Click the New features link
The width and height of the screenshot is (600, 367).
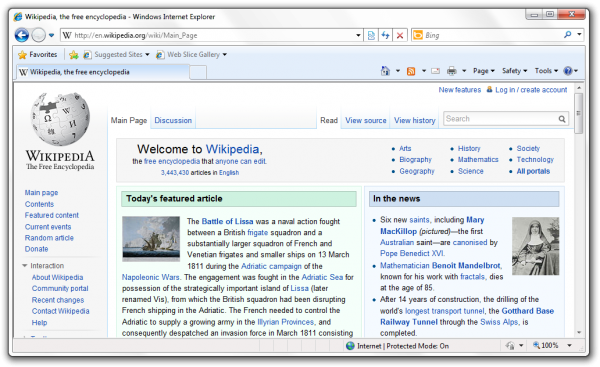click(460, 90)
